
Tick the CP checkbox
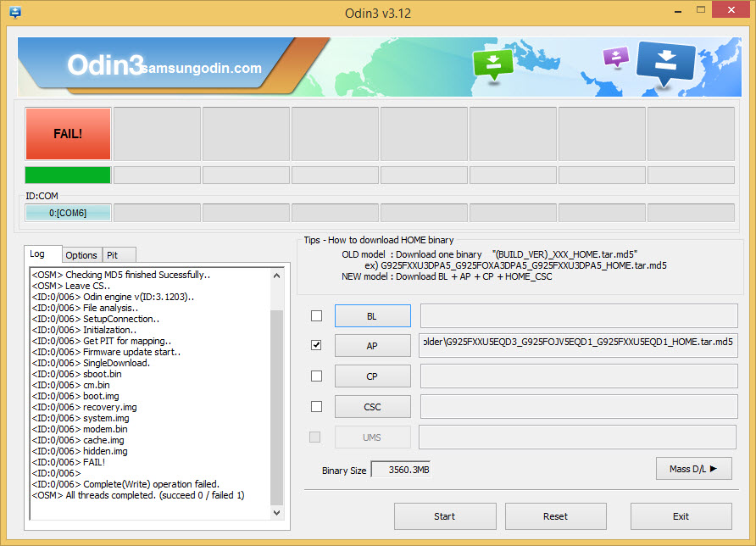point(316,376)
